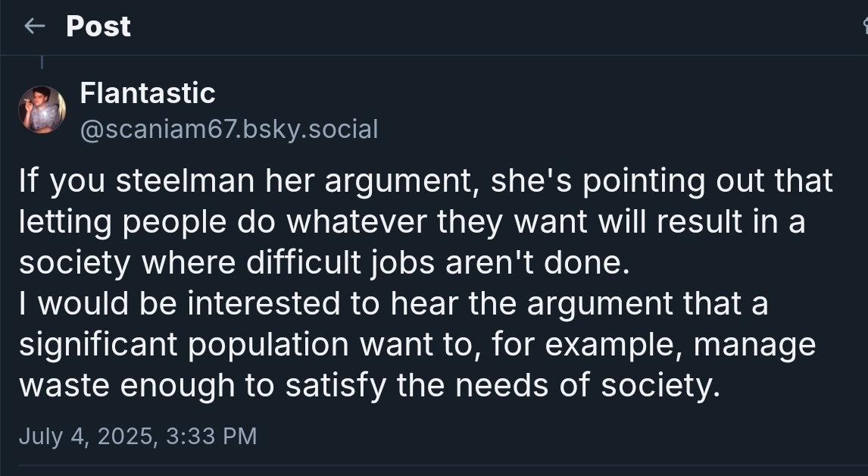868x476 pixels.
Task: Click the thread connector line above the avatar
Action: [42, 61]
